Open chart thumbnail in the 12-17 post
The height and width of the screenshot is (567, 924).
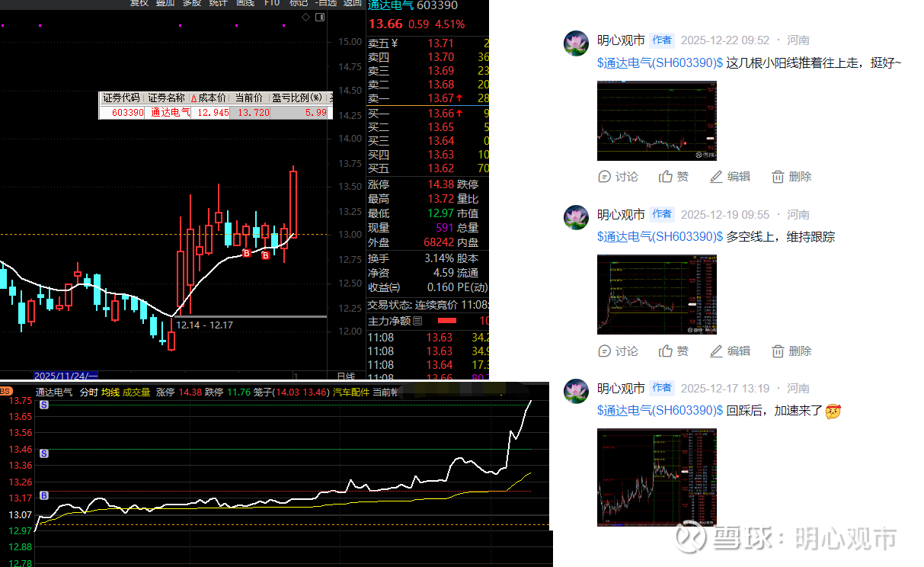point(657,477)
